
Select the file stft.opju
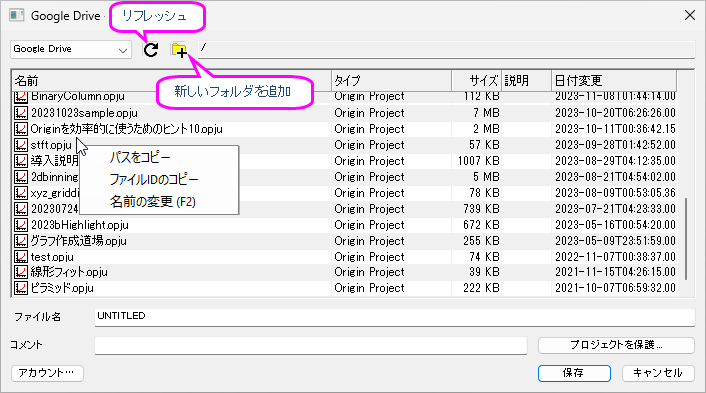(x=51, y=145)
